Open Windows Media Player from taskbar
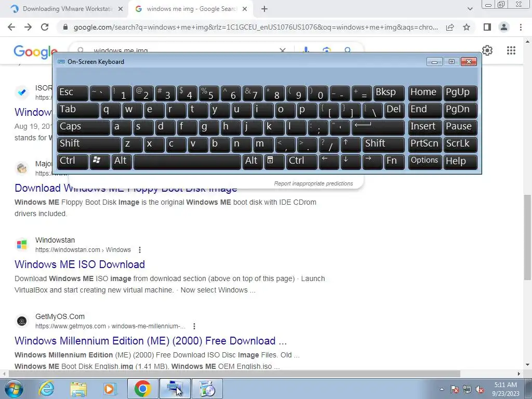Image resolution: width=532 pixels, height=399 pixels. click(x=110, y=389)
